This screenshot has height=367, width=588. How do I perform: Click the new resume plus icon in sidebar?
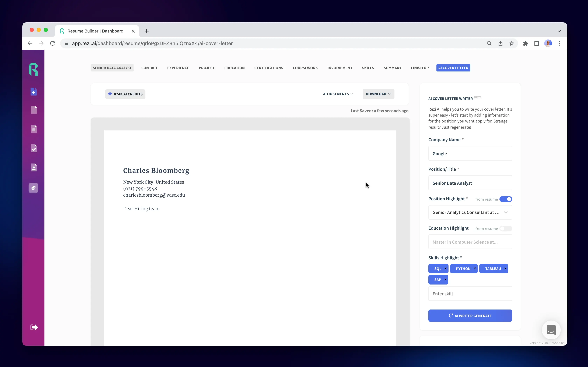point(34,92)
